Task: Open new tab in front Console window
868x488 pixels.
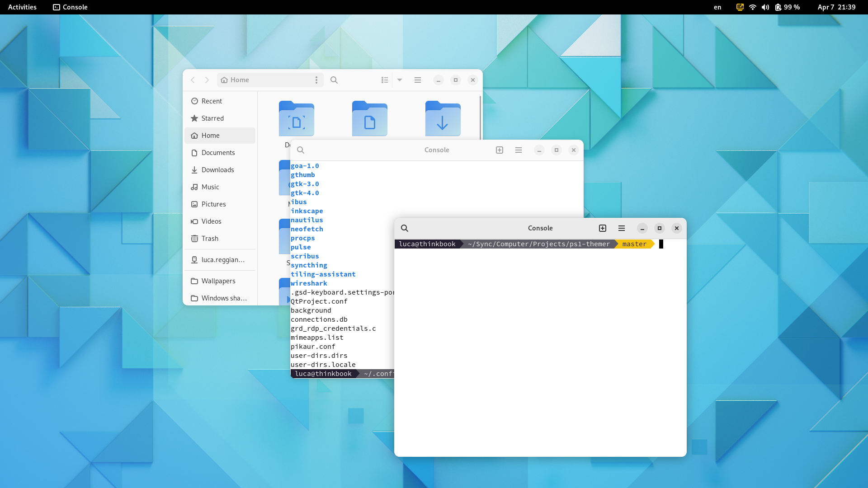Action: 603,228
